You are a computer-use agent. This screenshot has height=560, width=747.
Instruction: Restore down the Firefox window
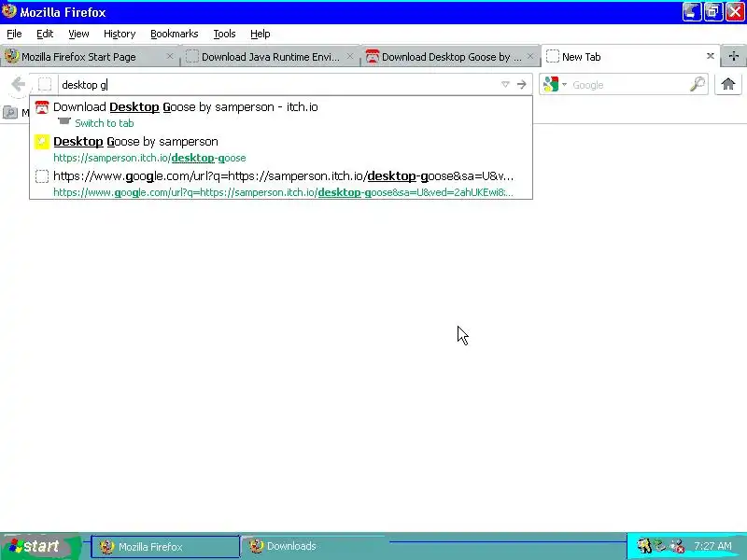713,12
